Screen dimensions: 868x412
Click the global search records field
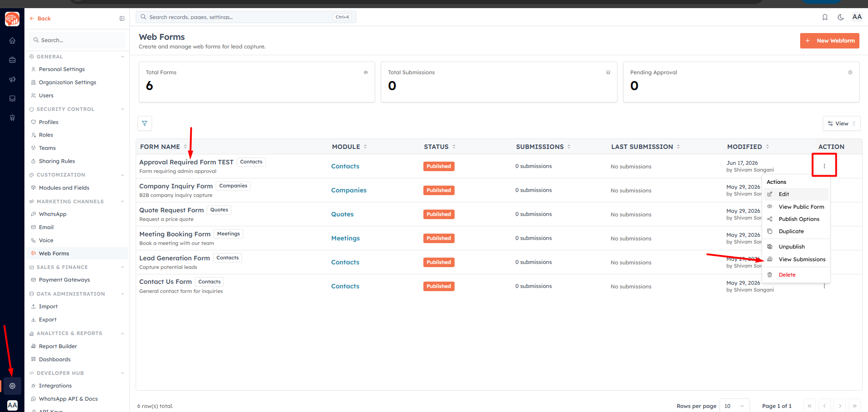click(x=246, y=17)
